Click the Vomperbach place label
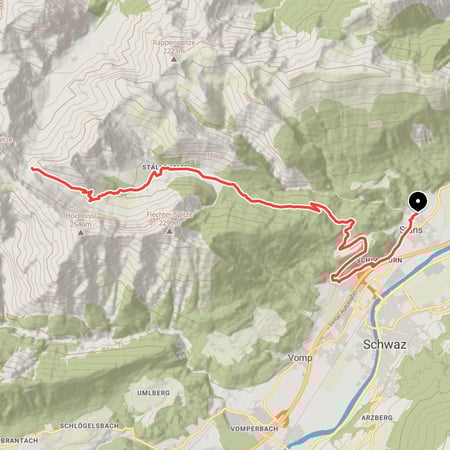Screen dimensions: 450x450 coord(254,428)
